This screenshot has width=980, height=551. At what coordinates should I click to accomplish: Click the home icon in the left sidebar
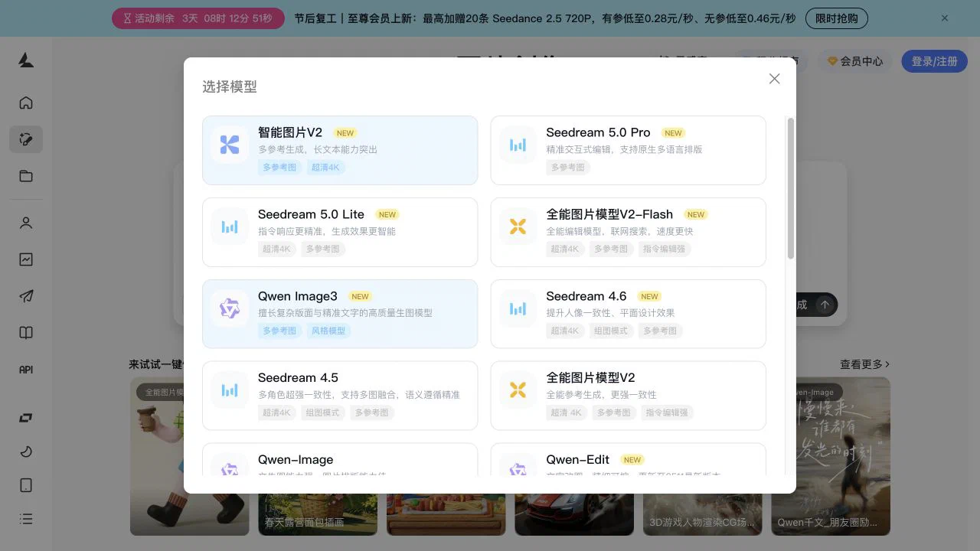(26, 103)
